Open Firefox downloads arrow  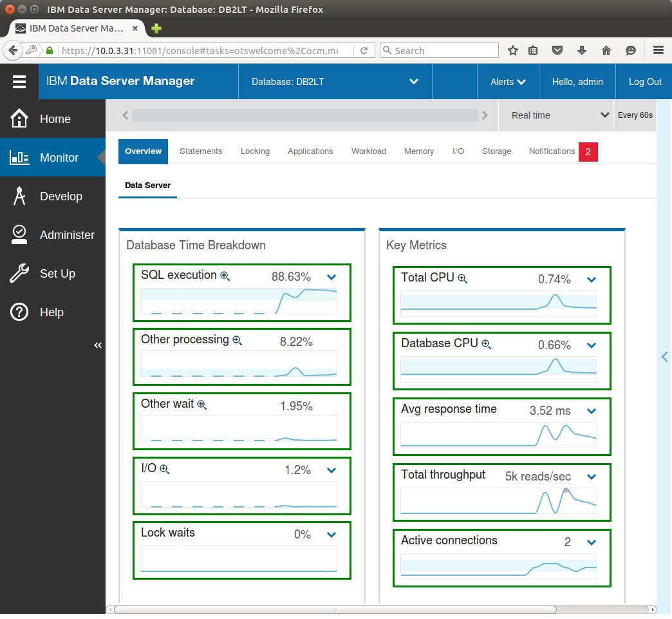click(582, 50)
